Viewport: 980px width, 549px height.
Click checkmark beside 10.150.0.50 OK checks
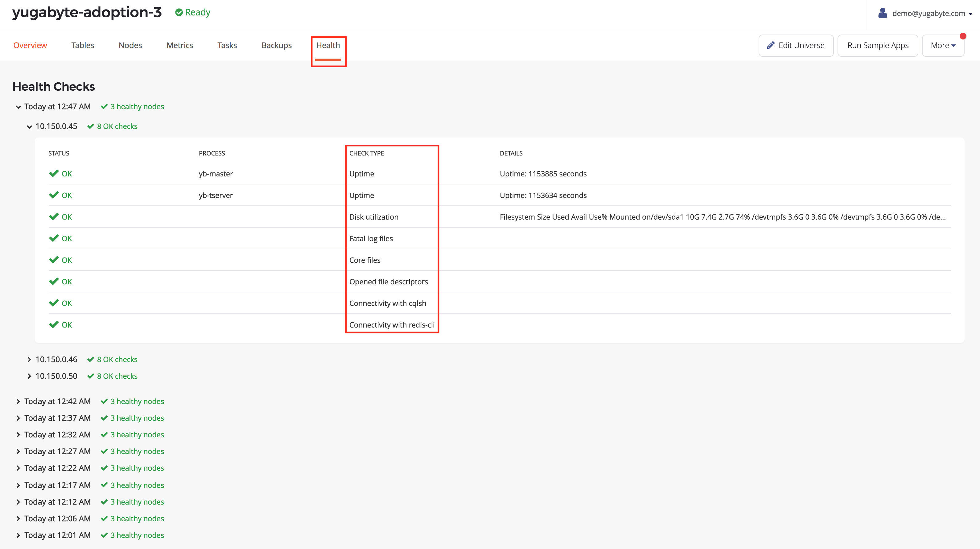point(91,376)
